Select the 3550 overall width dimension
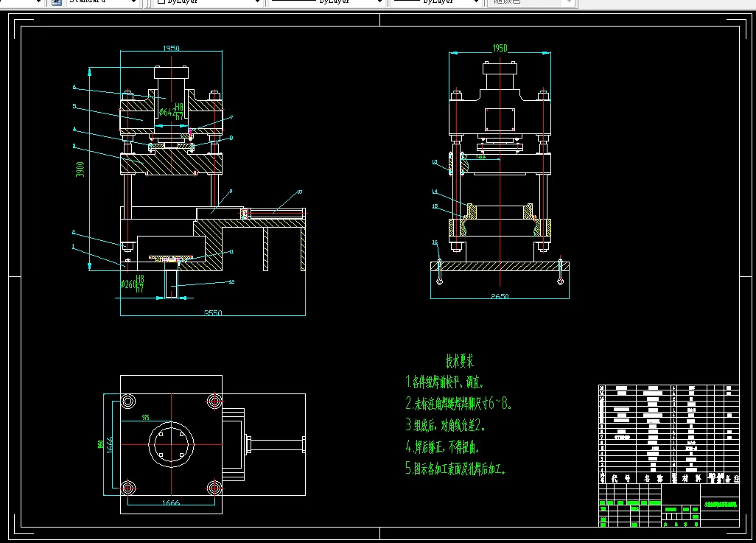This screenshot has width=756, height=543. pyautogui.click(x=213, y=312)
